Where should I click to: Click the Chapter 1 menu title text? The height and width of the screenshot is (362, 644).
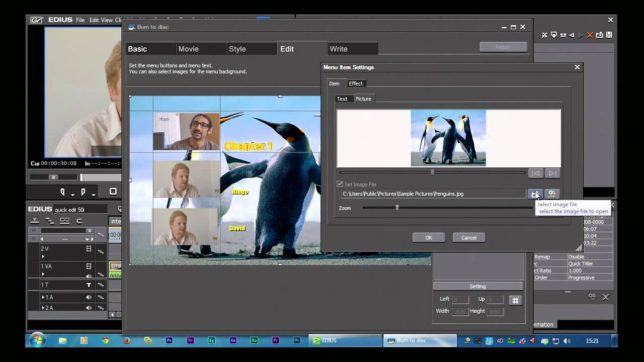point(249,146)
